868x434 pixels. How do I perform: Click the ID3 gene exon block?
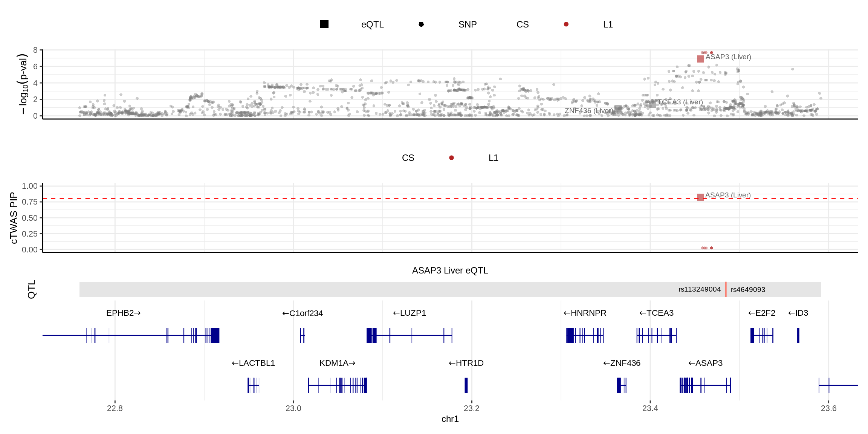pyautogui.click(x=798, y=335)
